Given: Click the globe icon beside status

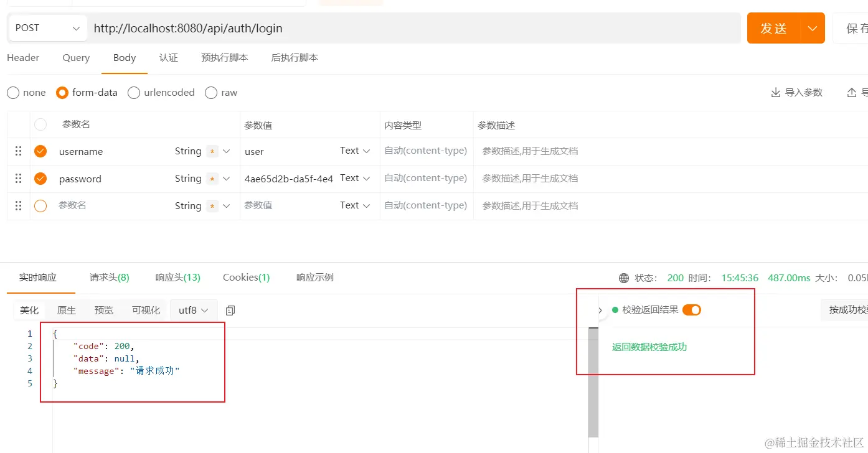Looking at the screenshot, I should pyautogui.click(x=624, y=278).
